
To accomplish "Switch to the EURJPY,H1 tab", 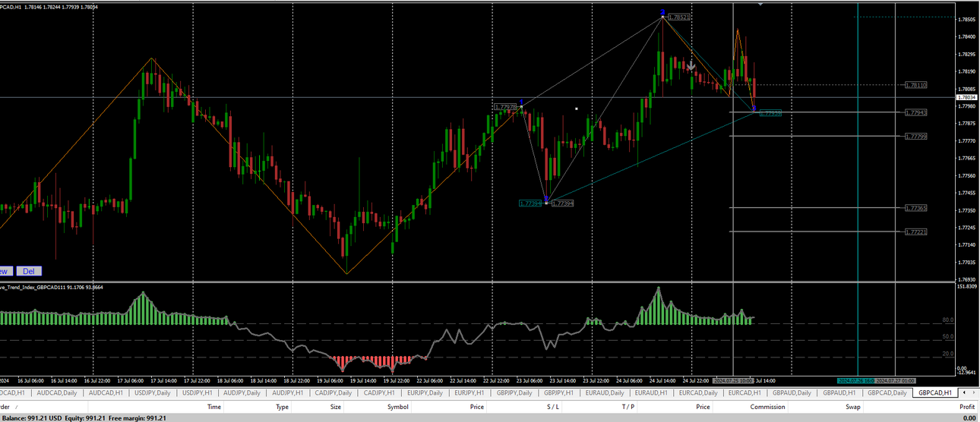I will (x=470, y=393).
